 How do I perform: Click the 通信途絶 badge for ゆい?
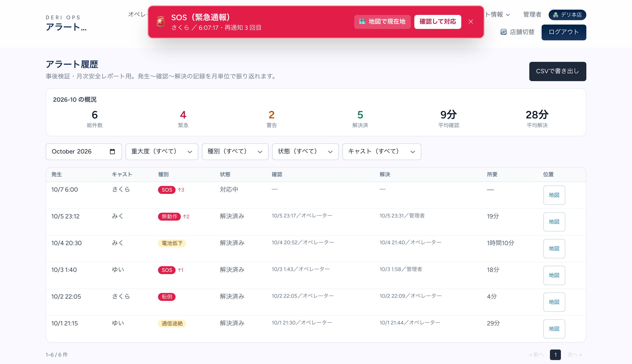[172, 323]
